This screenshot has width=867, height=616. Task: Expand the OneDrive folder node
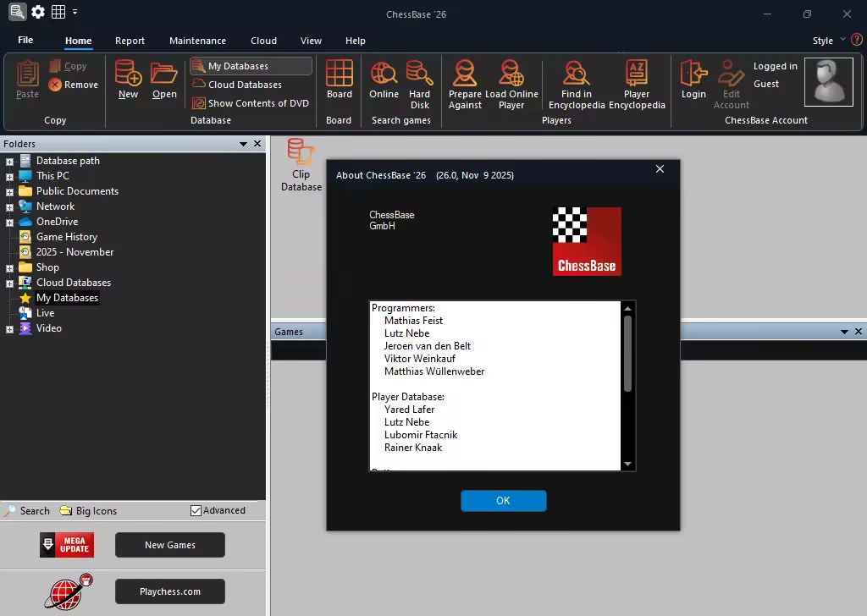[x=9, y=222]
